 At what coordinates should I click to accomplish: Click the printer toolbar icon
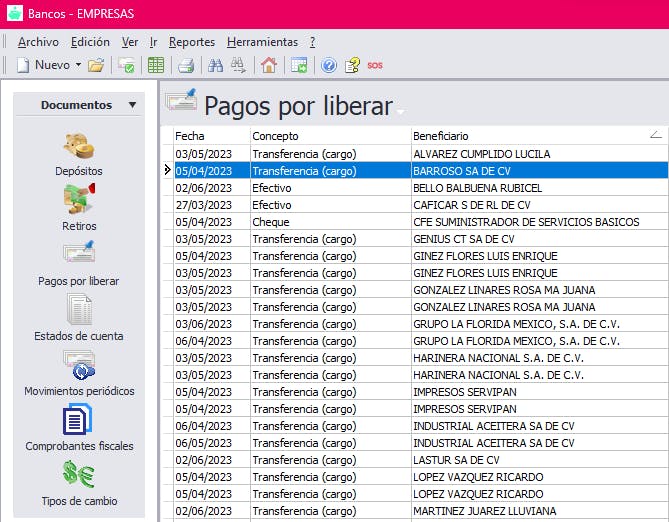(186, 65)
